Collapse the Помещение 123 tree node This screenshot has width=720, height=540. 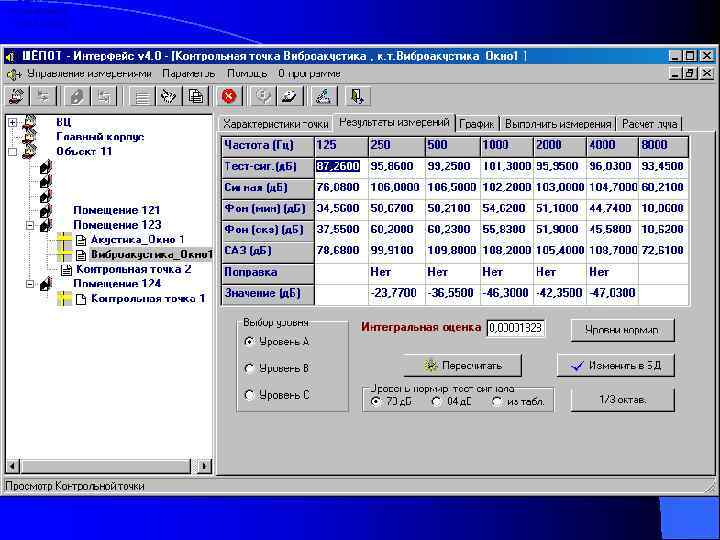tap(31, 226)
